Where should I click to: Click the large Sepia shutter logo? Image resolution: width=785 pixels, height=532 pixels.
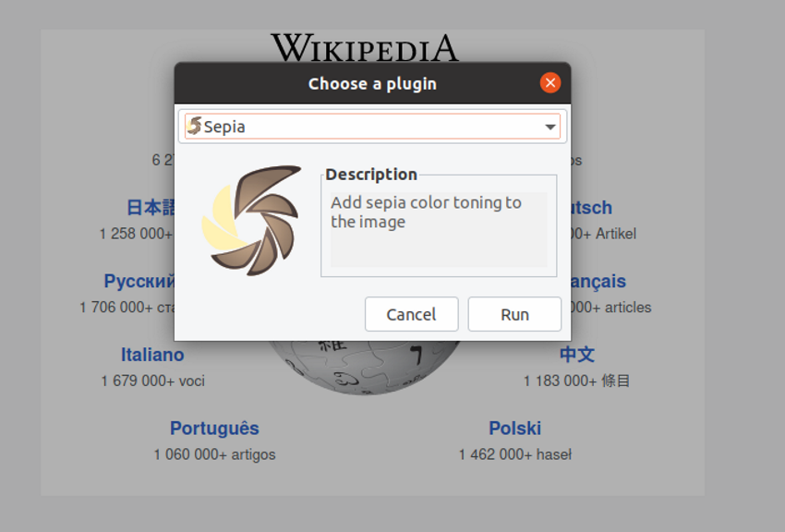tap(251, 220)
